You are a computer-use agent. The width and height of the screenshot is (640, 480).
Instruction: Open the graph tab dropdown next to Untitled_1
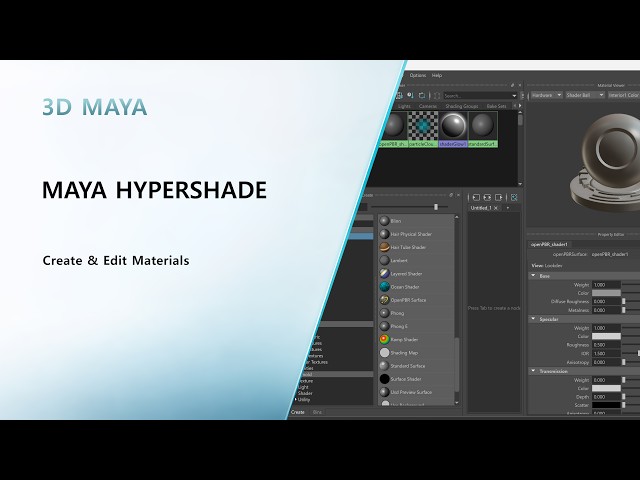pos(508,208)
